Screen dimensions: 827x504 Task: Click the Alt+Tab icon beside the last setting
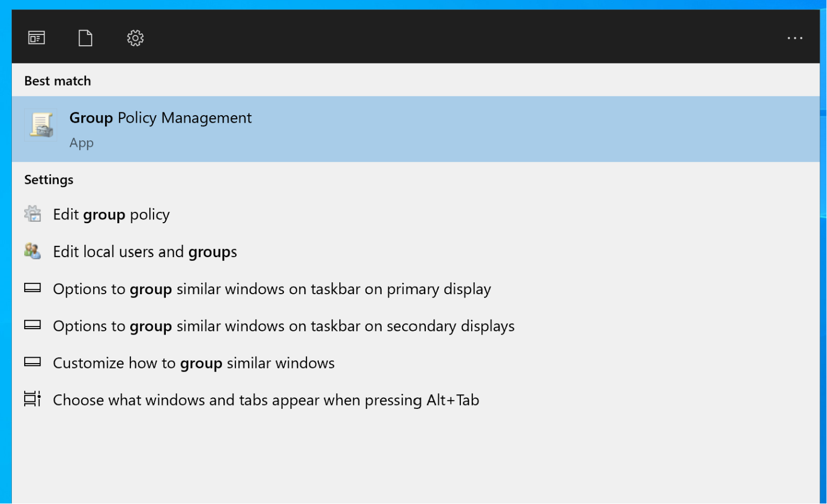pos(32,400)
